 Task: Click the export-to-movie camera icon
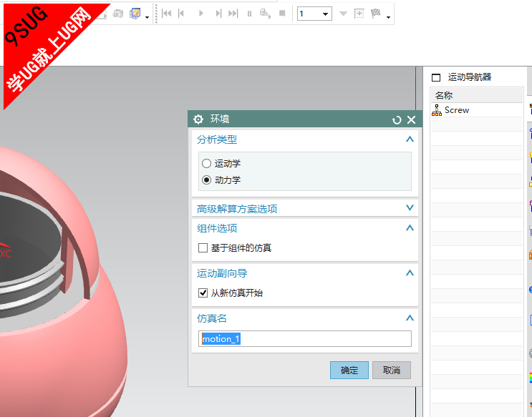tap(265, 14)
